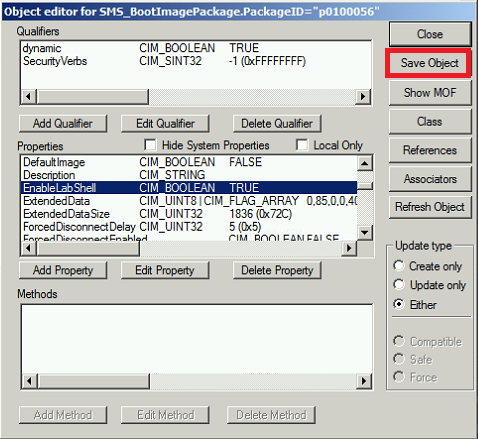Click Properties horizontal scrollbar thumb
478x439 pixels.
pos(88,249)
